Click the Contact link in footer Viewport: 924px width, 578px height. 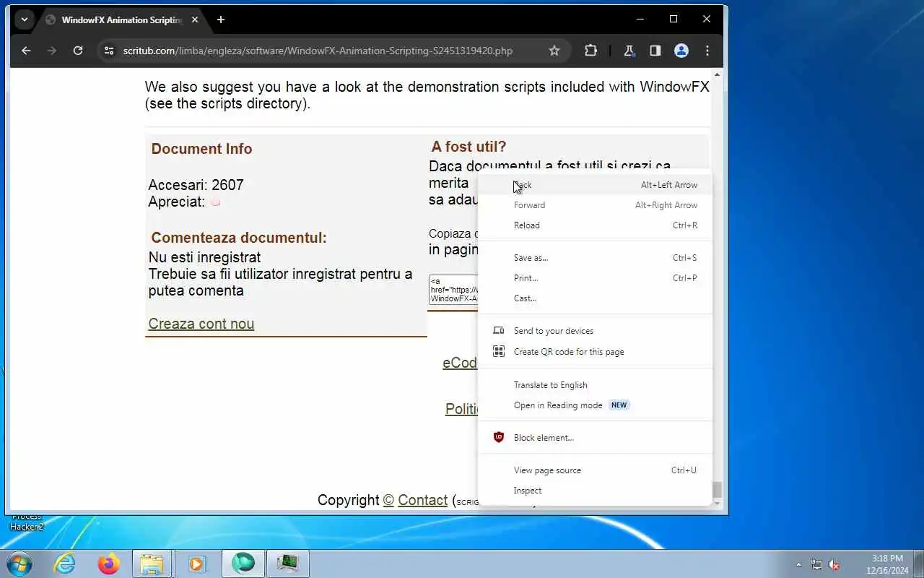[422, 500]
